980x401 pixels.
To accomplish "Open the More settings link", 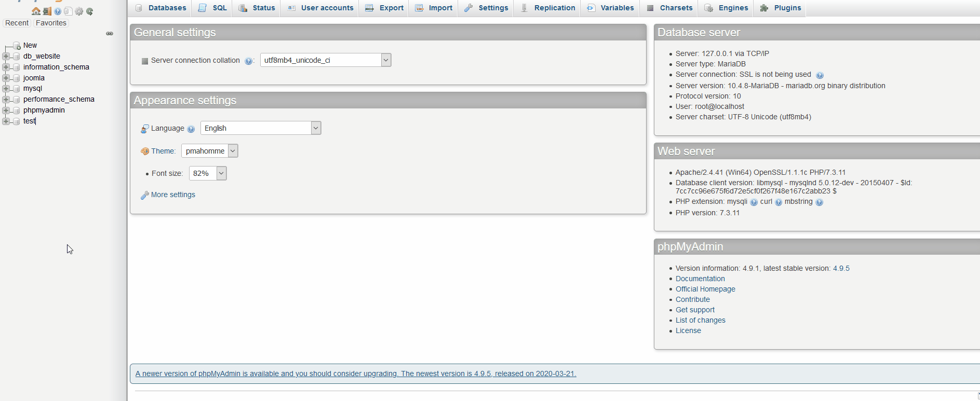I will pyautogui.click(x=173, y=195).
